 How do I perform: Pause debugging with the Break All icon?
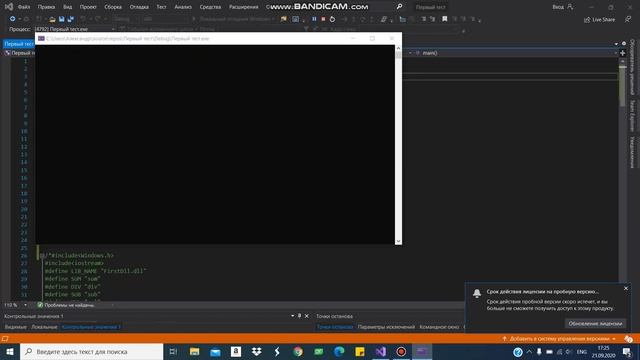[x=314, y=19]
